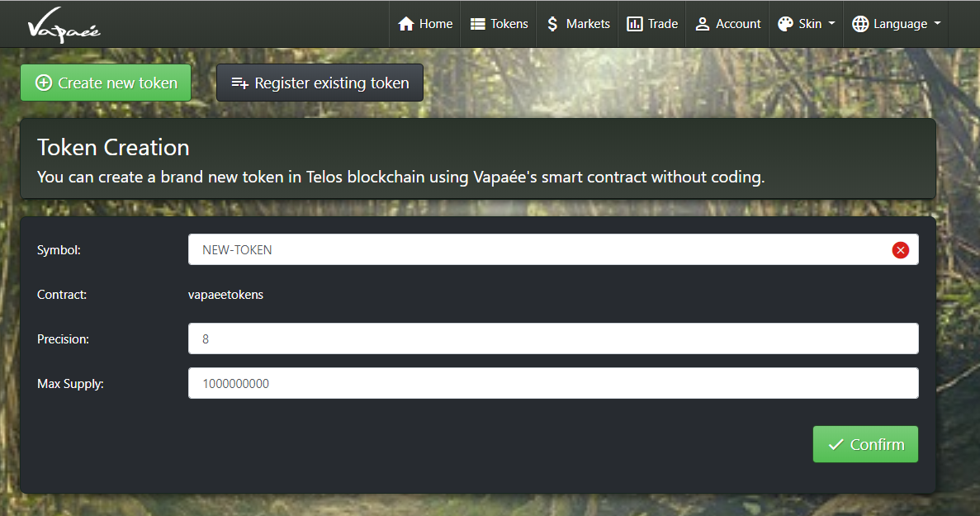Viewport: 980px width, 516px height.
Task: Click the Home house icon
Action: (406, 24)
